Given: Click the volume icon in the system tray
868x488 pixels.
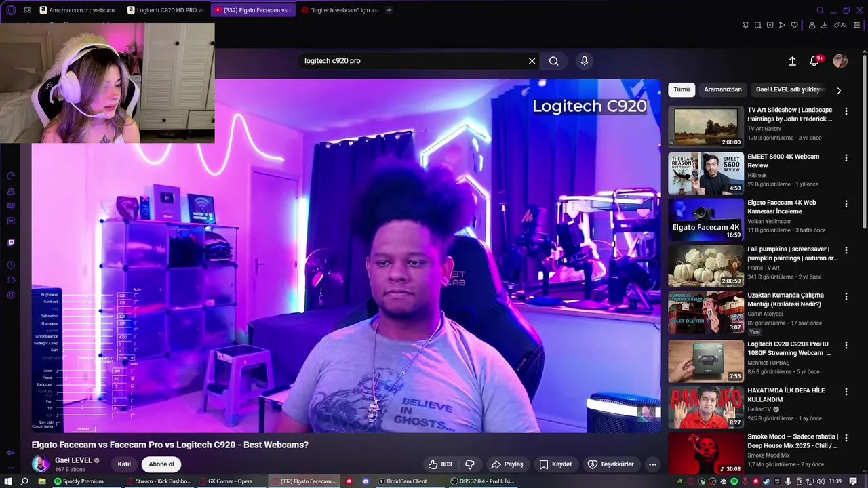Looking at the screenshot, I should 821,481.
